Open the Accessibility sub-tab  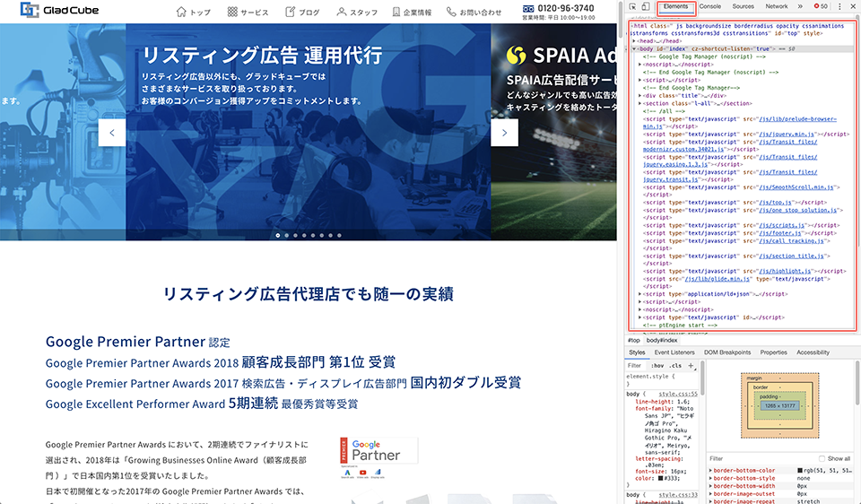[813, 352]
